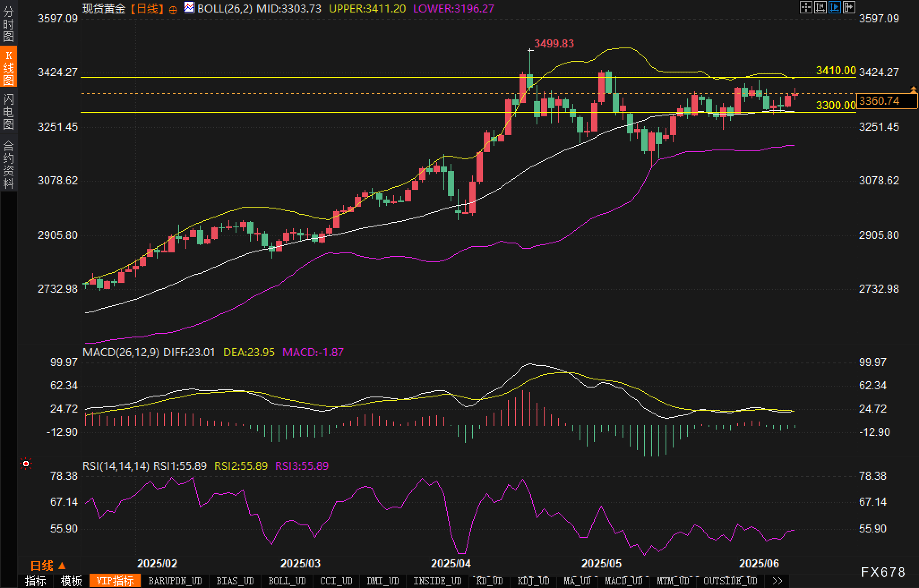Click the orange arrow above the current price

pyautogui.click(x=913, y=90)
